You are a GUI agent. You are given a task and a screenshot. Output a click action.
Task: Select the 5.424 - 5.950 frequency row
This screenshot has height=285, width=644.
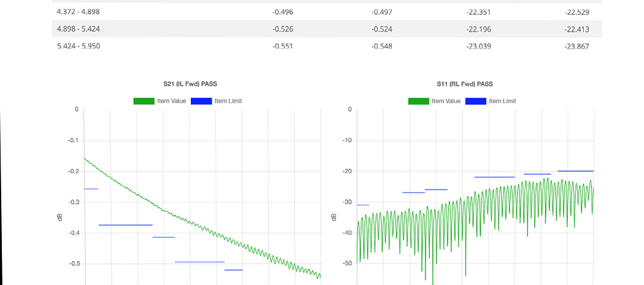pos(78,46)
